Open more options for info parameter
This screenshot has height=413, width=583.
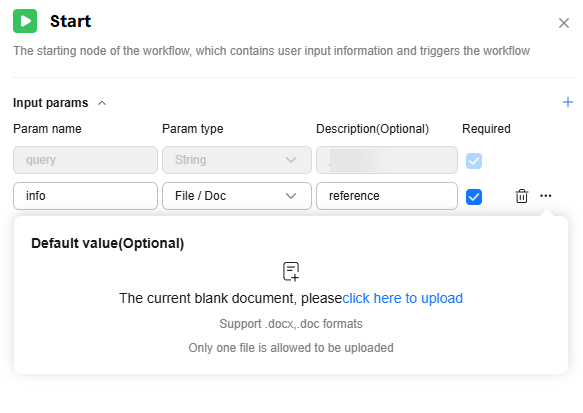[x=545, y=196]
